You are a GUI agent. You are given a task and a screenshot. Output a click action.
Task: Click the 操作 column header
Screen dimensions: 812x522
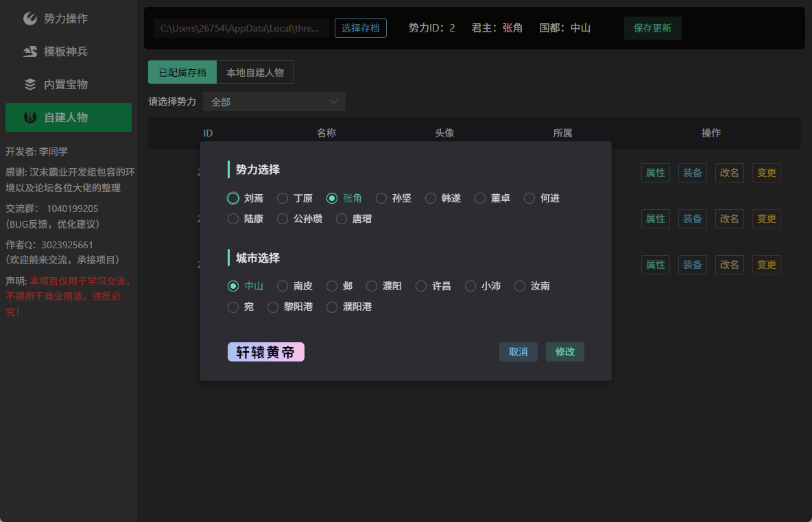(x=711, y=133)
